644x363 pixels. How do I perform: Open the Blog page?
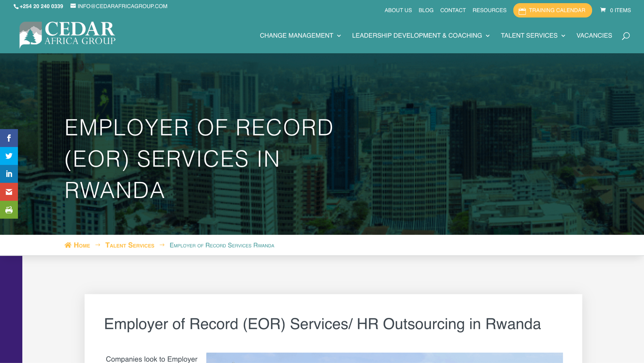click(x=426, y=10)
